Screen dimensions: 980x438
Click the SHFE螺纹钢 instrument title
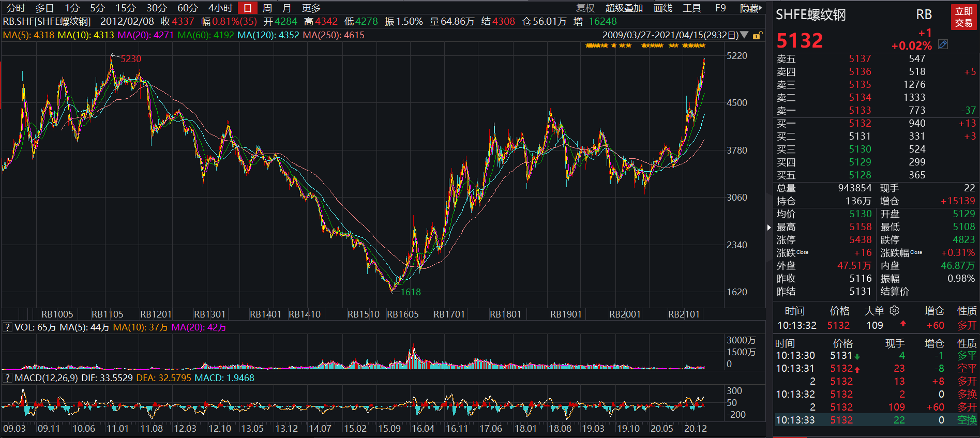(x=810, y=15)
